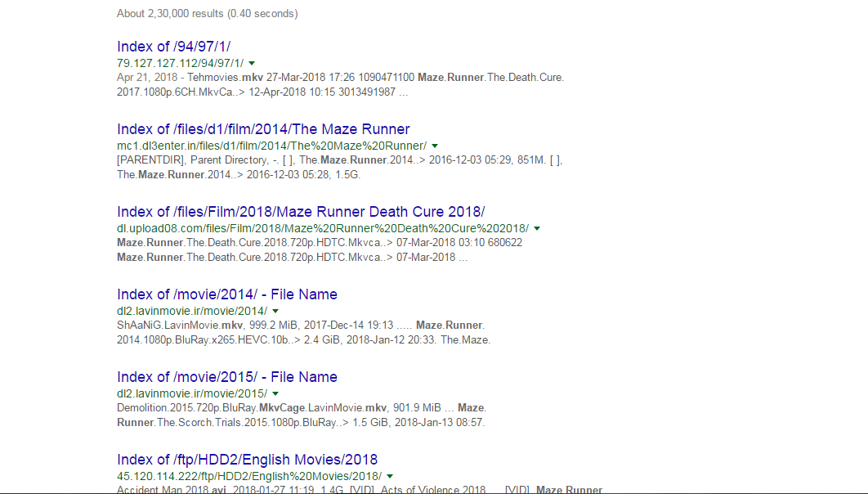Screen dimensions: 868x494
Task: Open 'Index of /movie/2014/ - File Name' result
Action: click(x=227, y=294)
